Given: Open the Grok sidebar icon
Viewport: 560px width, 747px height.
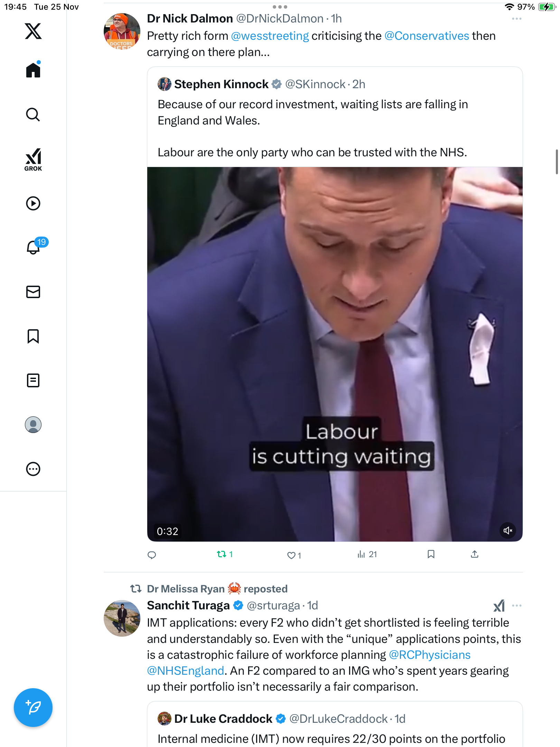Looking at the screenshot, I should click(x=33, y=159).
